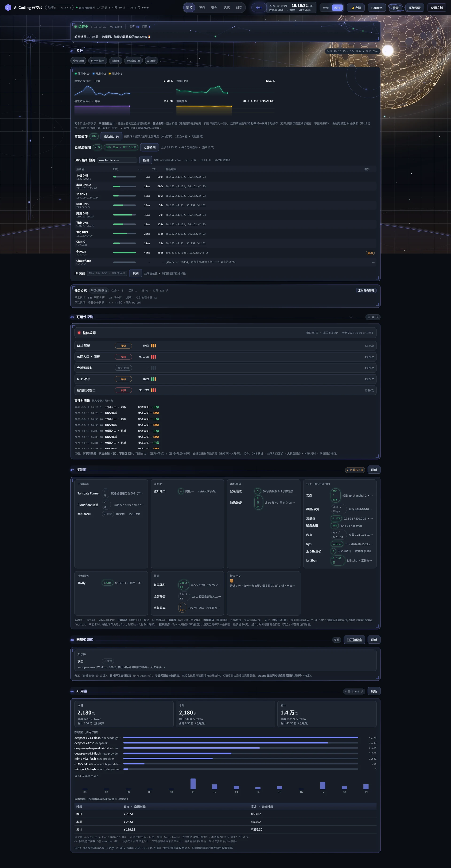The height and width of the screenshot is (868, 451).
Task: Click 打开知识库 button
Action: point(354,640)
